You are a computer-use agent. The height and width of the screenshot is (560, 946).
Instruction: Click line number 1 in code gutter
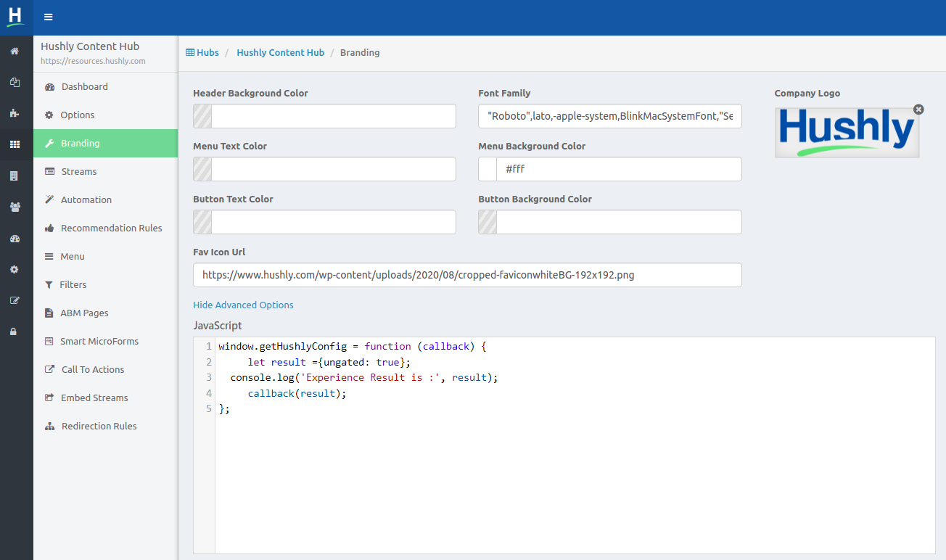click(x=209, y=346)
